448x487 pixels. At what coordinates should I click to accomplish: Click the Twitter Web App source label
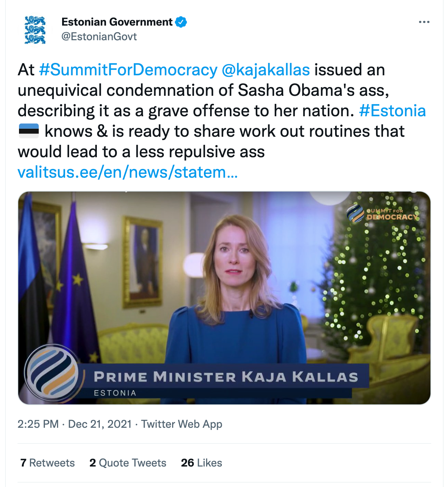point(182,424)
